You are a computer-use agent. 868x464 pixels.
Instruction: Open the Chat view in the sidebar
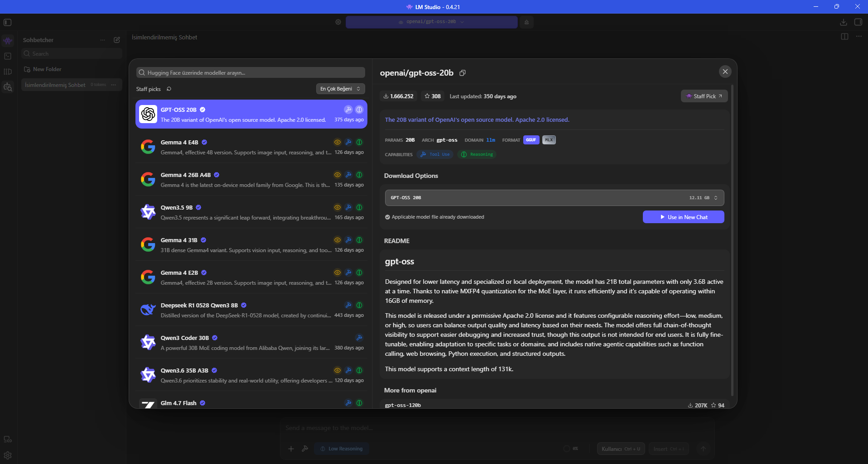point(8,41)
